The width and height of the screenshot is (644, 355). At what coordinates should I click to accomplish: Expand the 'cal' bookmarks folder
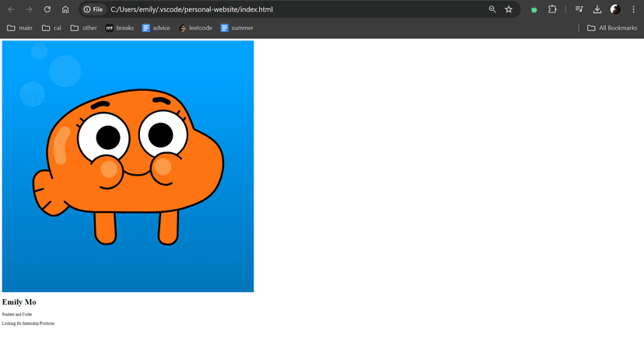click(52, 28)
